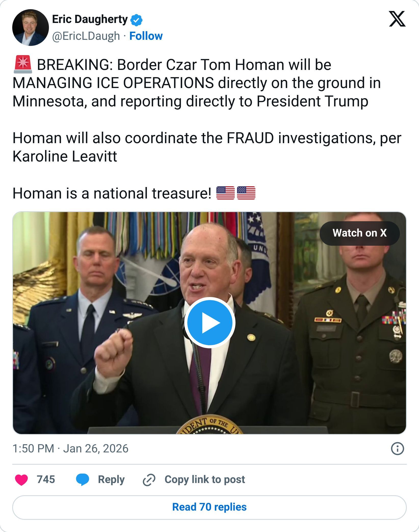This screenshot has height=532, width=419.
Task: Click the heart icon to like the post
Action: coord(22,480)
